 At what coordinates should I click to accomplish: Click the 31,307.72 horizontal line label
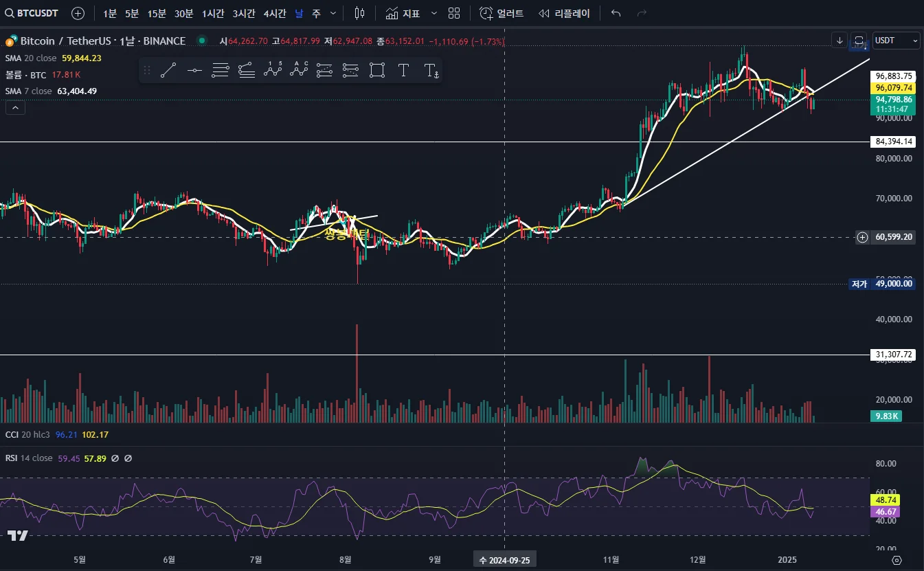click(x=894, y=355)
